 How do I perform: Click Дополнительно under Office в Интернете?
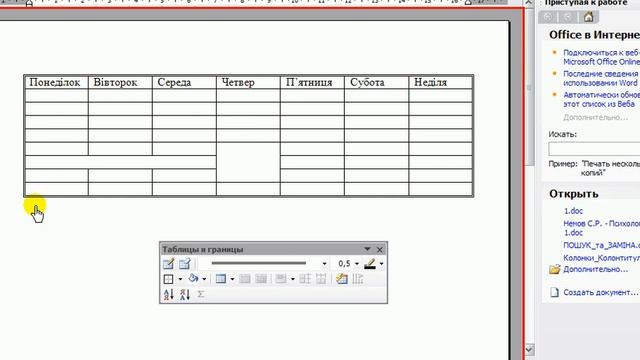pyautogui.click(x=596, y=118)
